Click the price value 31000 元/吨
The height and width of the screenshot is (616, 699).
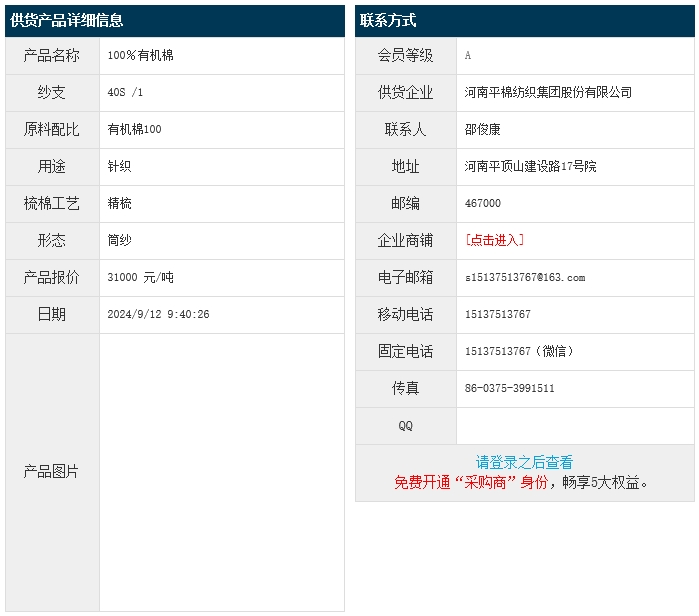140,277
